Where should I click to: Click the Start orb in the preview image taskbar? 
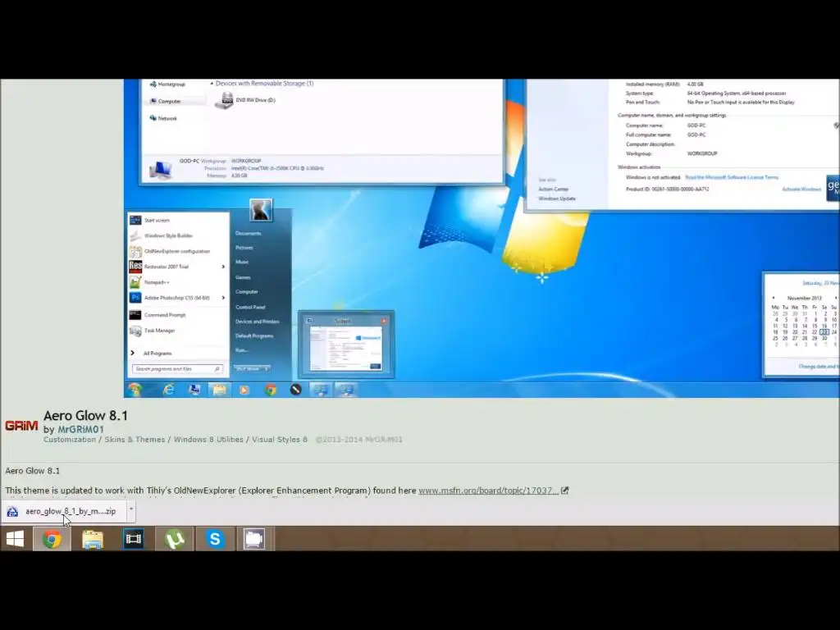pyautogui.click(x=135, y=390)
